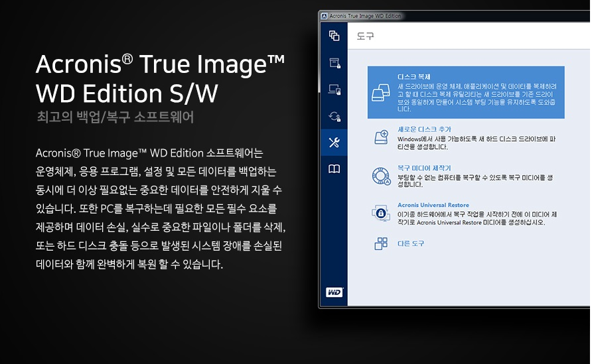The width and height of the screenshot is (592, 364).
Task: Open 새로운 디스크 추가 link
Action: [x=424, y=129]
